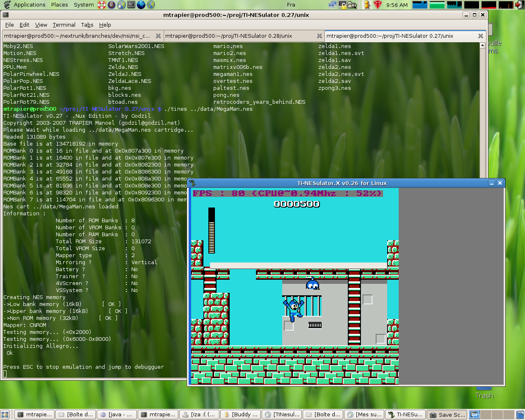The width and height of the screenshot is (525, 420).
Task: Launch the purple globe browser icon
Action: coord(112,5)
